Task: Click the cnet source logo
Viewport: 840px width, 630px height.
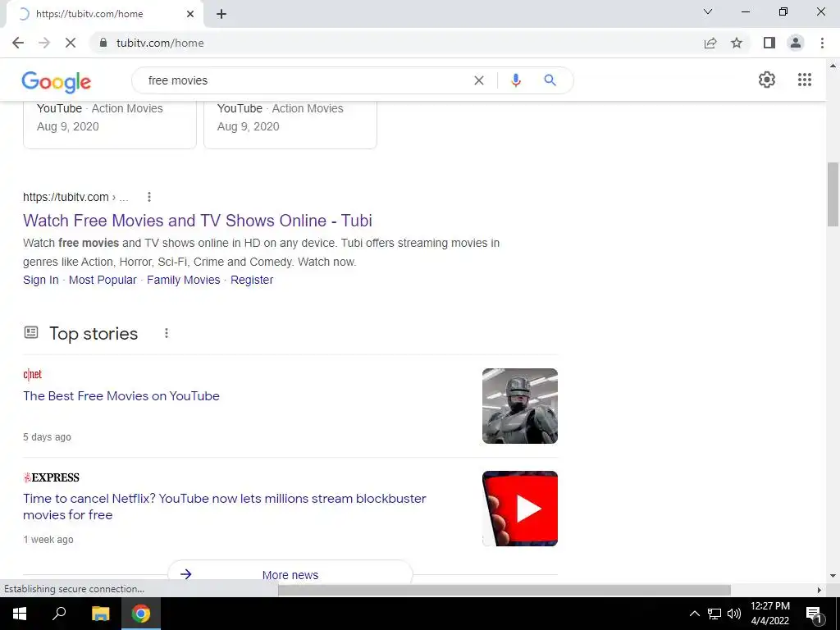Action: pyautogui.click(x=32, y=374)
